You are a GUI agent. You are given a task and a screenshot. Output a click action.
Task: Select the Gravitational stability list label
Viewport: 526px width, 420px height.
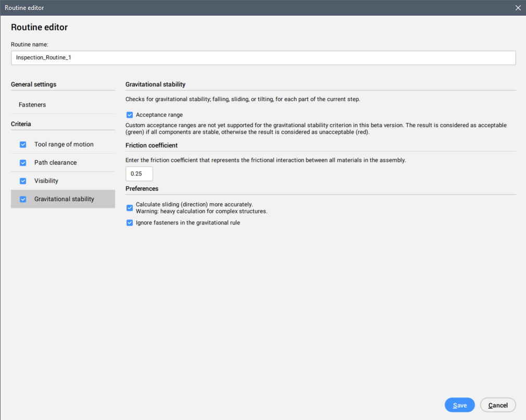coord(64,199)
